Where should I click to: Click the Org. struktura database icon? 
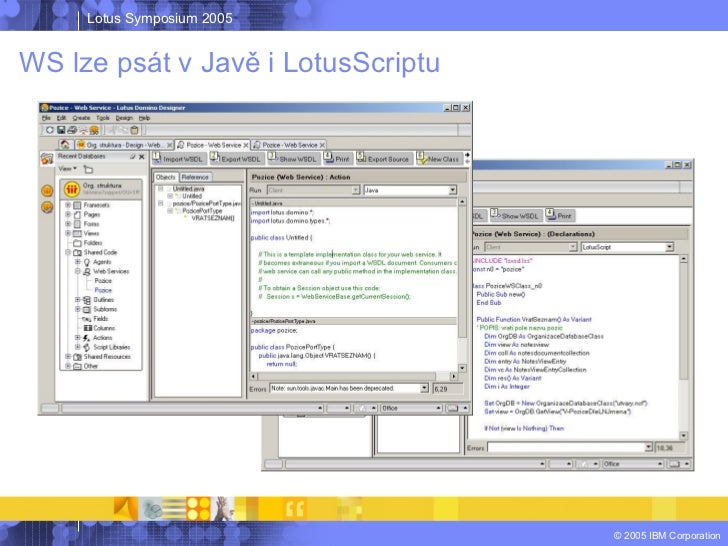pos(72,189)
